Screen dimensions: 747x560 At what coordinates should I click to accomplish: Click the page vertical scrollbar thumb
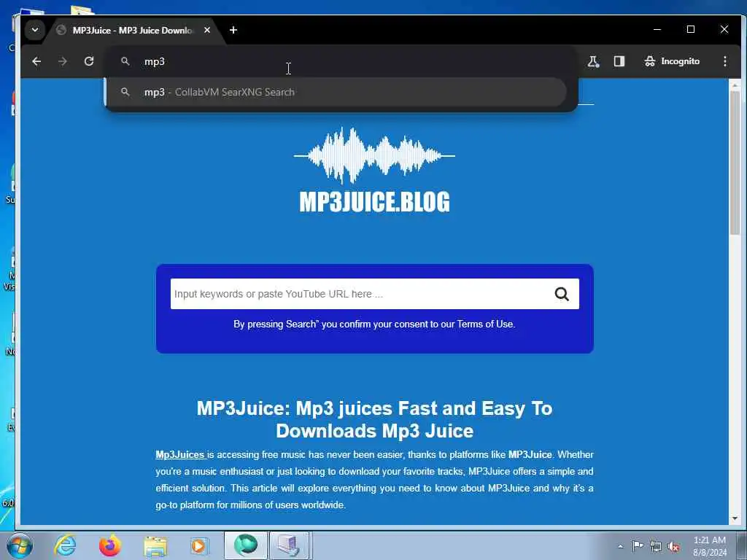(x=735, y=162)
